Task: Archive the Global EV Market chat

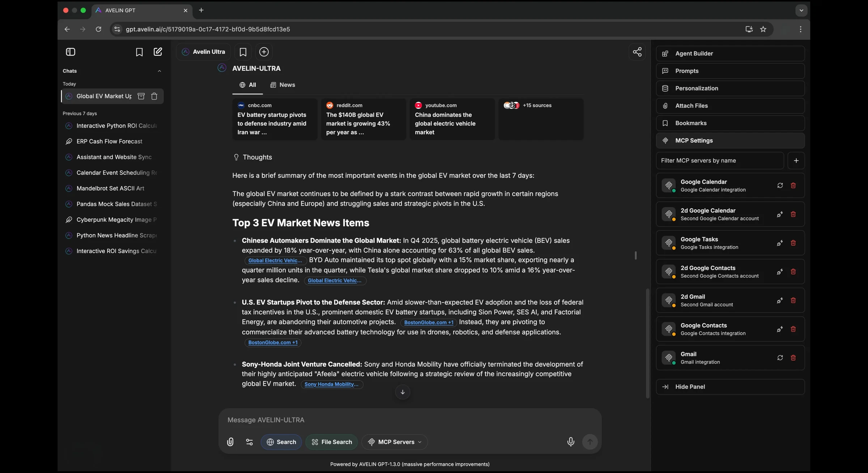Action: pos(141,96)
